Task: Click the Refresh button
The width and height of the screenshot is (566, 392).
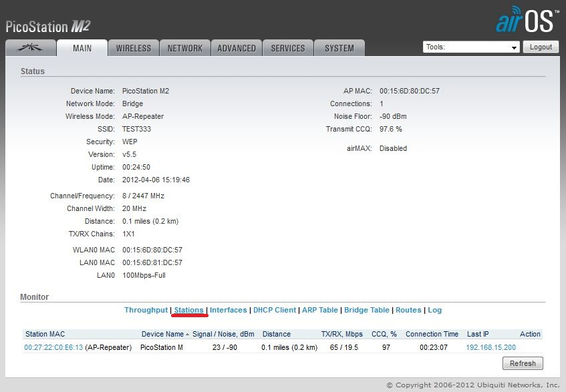Action: coord(522,363)
